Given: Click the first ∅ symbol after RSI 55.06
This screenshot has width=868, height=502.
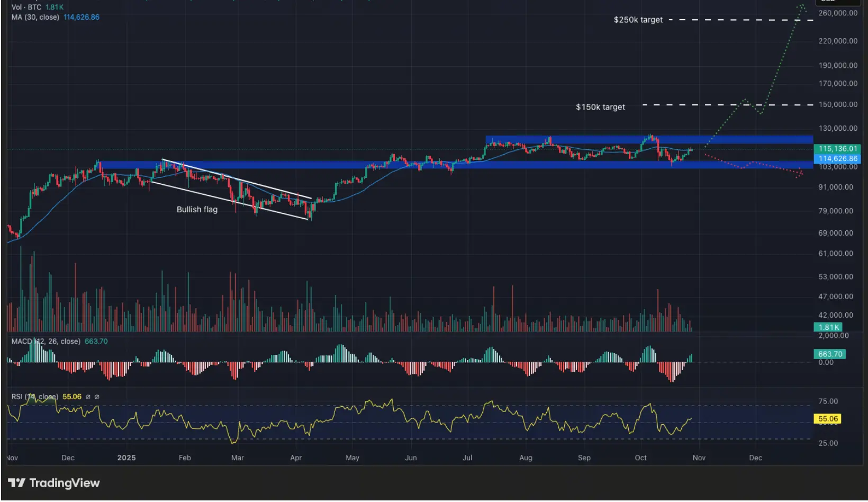Looking at the screenshot, I should pyautogui.click(x=88, y=397).
